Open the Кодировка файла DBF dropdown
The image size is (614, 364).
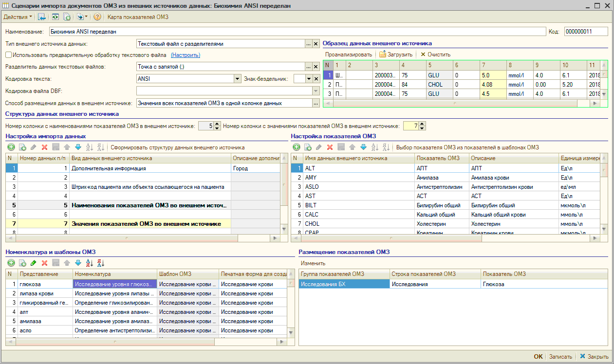[x=315, y=91]
